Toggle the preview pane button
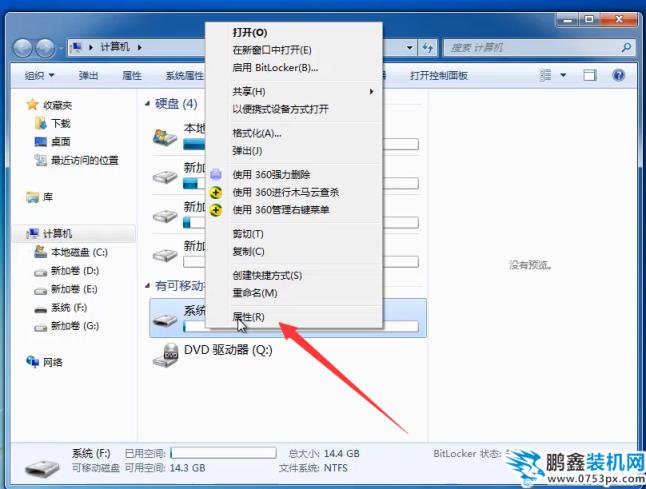This screenshot has width=646, height=489. 590,75
